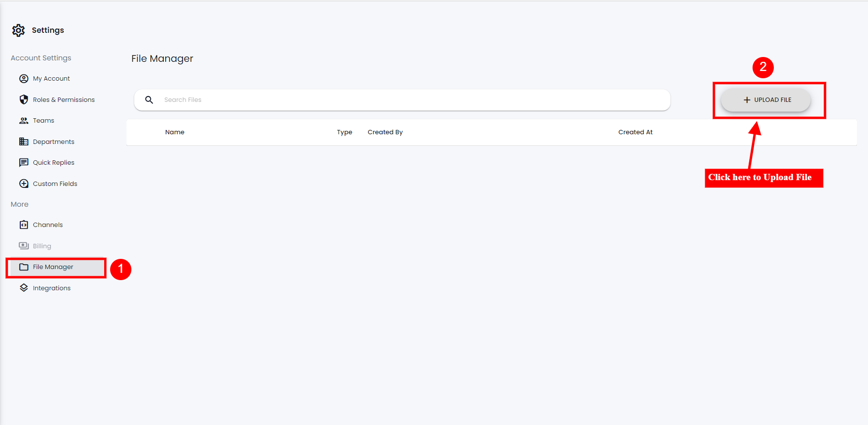Open the File Manager menu item
Viewport: 868px width, 425px height.
pos(53,267)
